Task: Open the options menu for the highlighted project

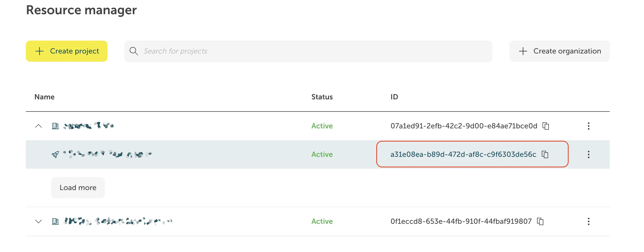Action: tap(589, 154)
